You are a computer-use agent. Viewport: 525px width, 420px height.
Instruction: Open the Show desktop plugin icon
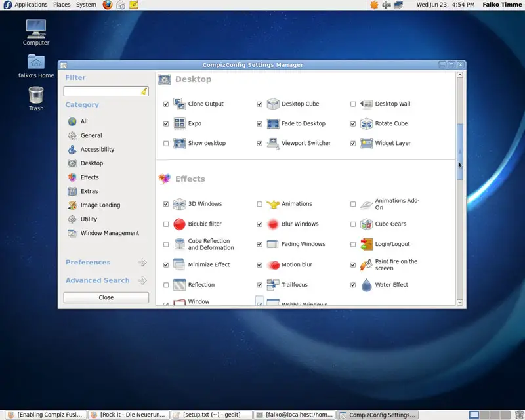(x=179, y=143)
